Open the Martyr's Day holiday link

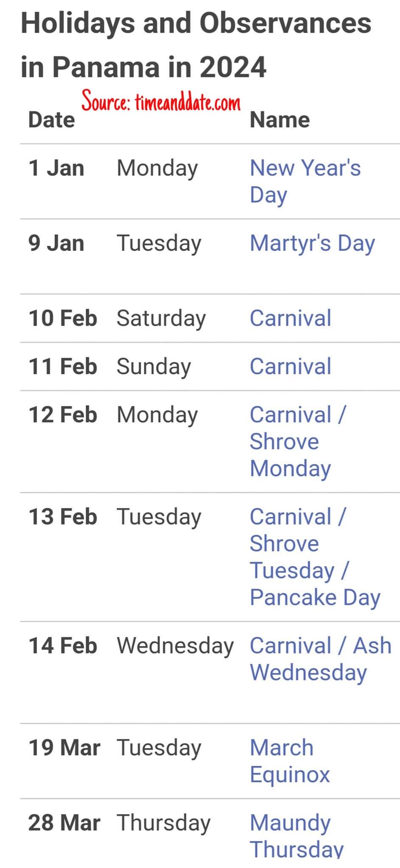pos(312,243)
